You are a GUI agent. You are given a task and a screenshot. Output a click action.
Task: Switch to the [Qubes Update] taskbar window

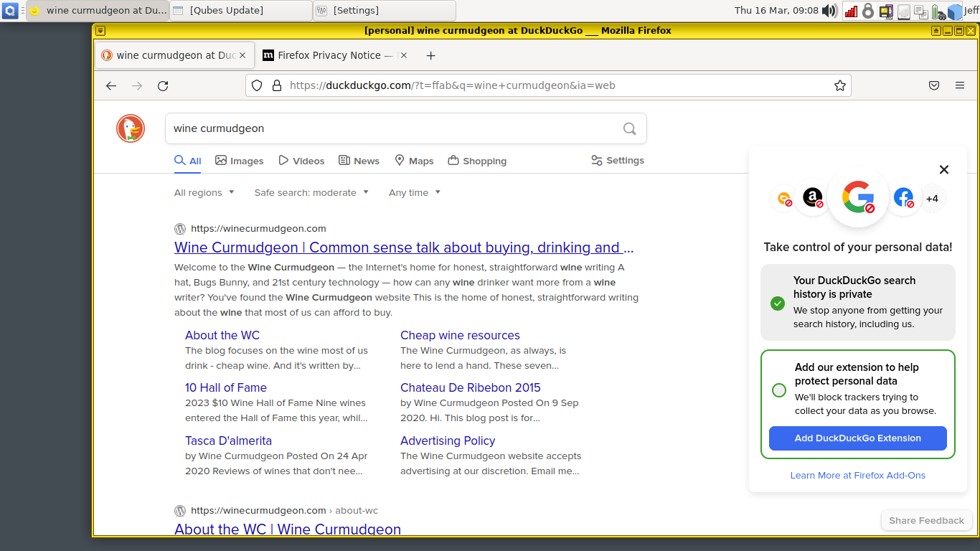(241, 11)
